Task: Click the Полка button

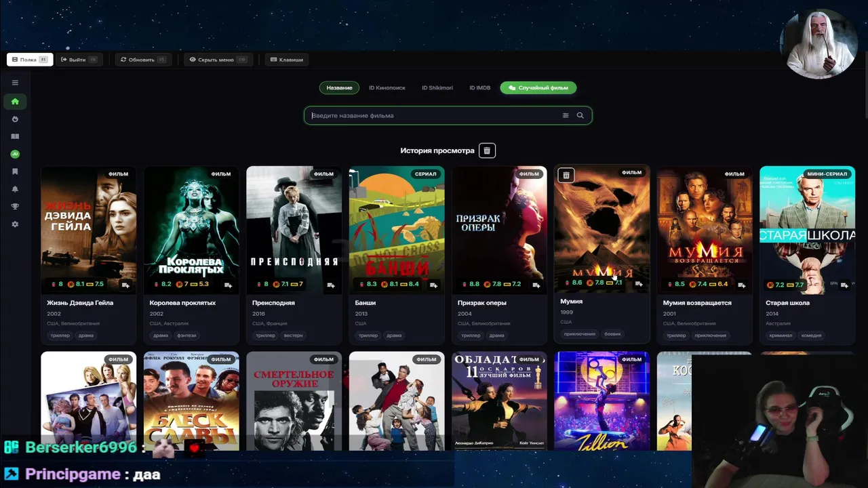Action: [30, 60]
